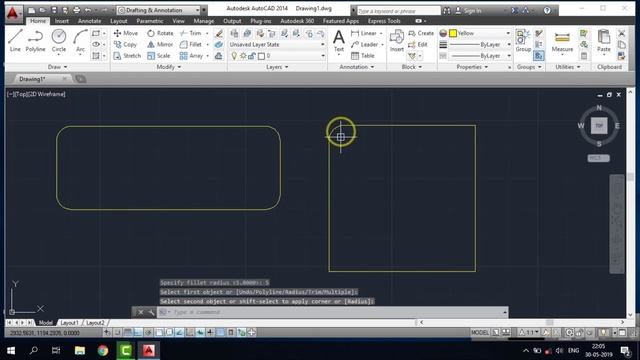Image resolution: width=640 pixels, height=360 pixels.
Task: Click the Trim tool
Action: (x=191, y=33)
